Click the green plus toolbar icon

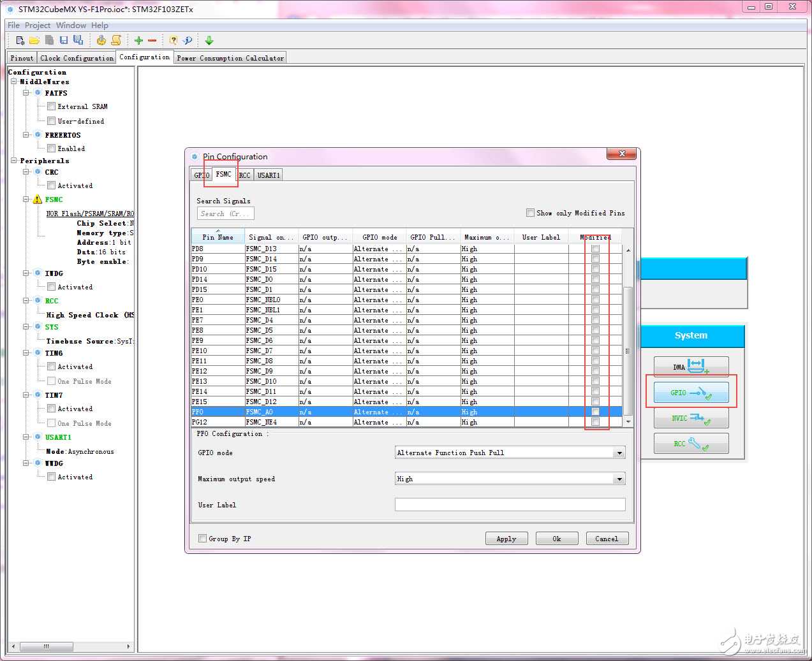[138, 40]
